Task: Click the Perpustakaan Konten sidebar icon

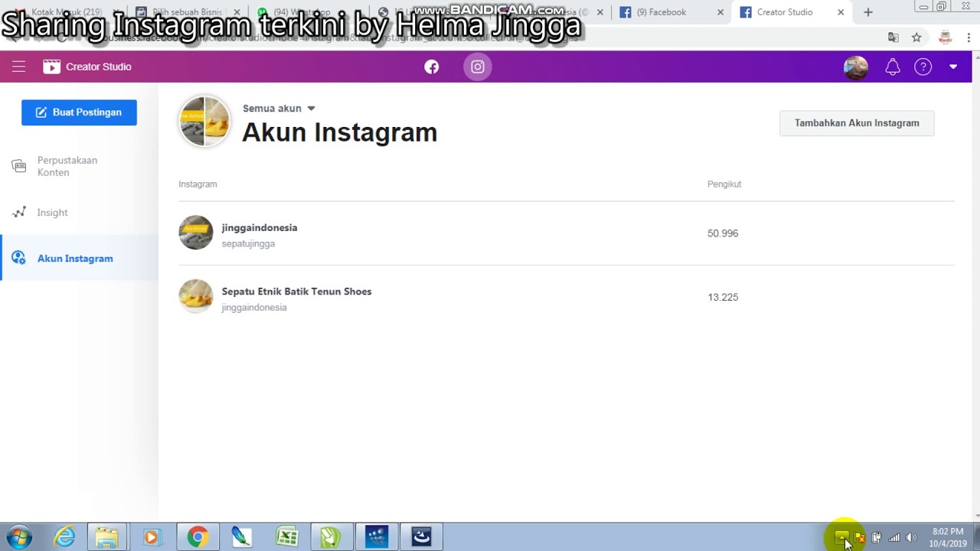Action: 19,166
